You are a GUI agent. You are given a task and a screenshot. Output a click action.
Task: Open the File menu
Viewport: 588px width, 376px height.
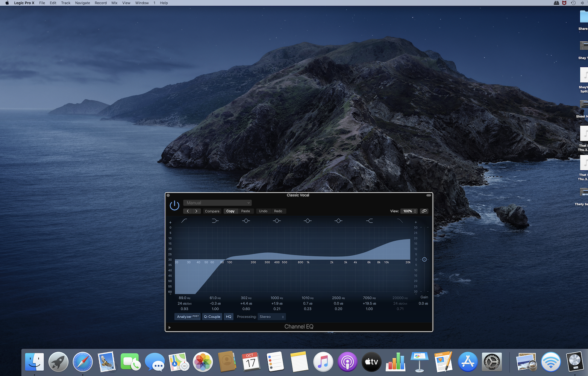(42, 3)
